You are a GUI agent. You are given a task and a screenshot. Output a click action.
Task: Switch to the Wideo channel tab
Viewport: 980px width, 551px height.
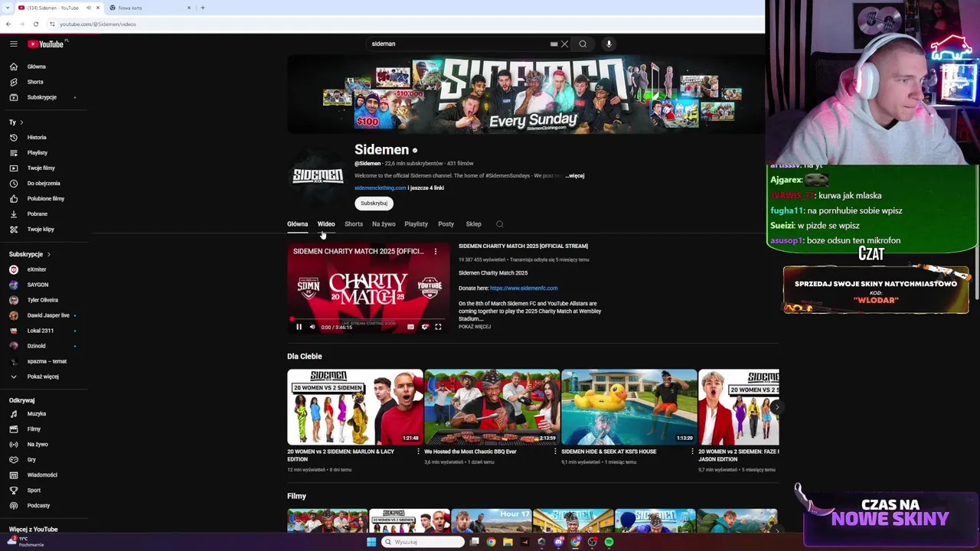(326, 224)
